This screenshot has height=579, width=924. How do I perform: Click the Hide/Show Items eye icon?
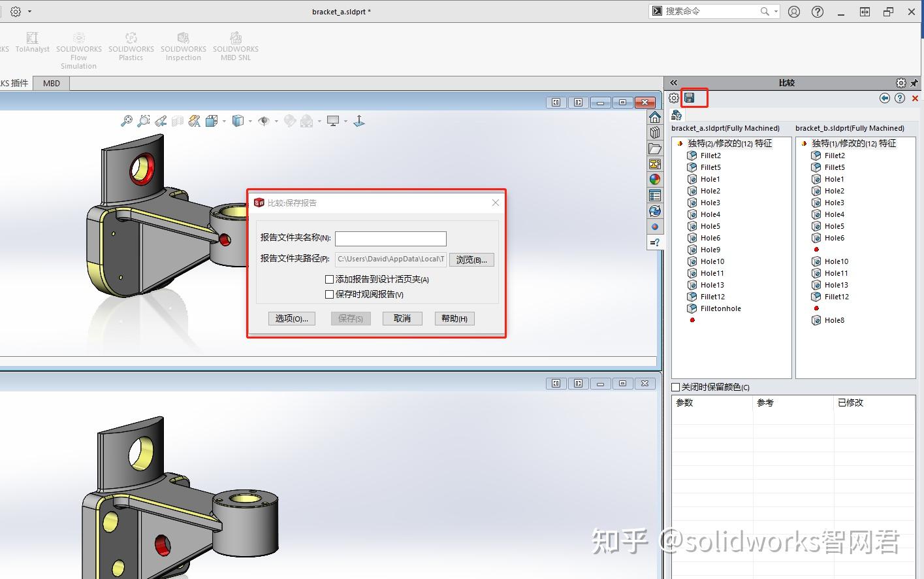click(265, 121)
